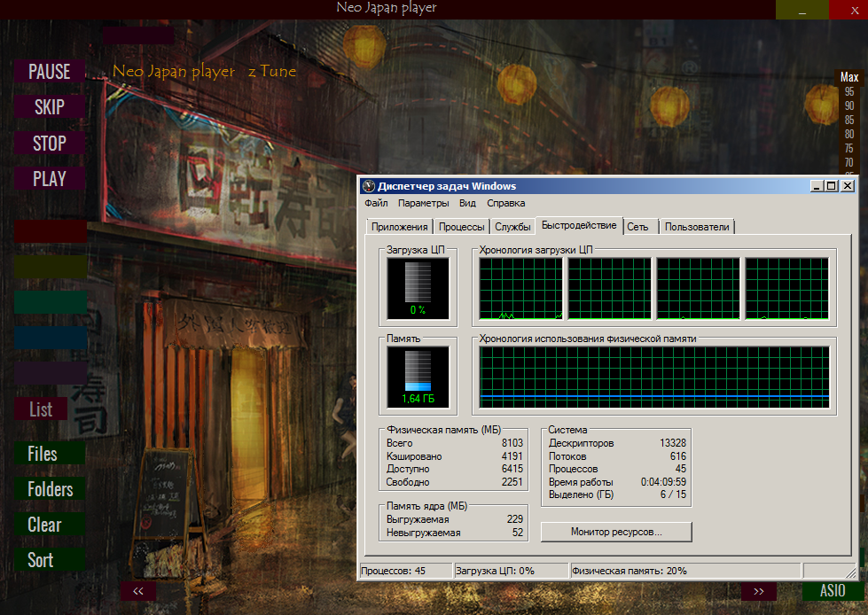
Task: Click the Свободно value 2251
Action: 512,482
